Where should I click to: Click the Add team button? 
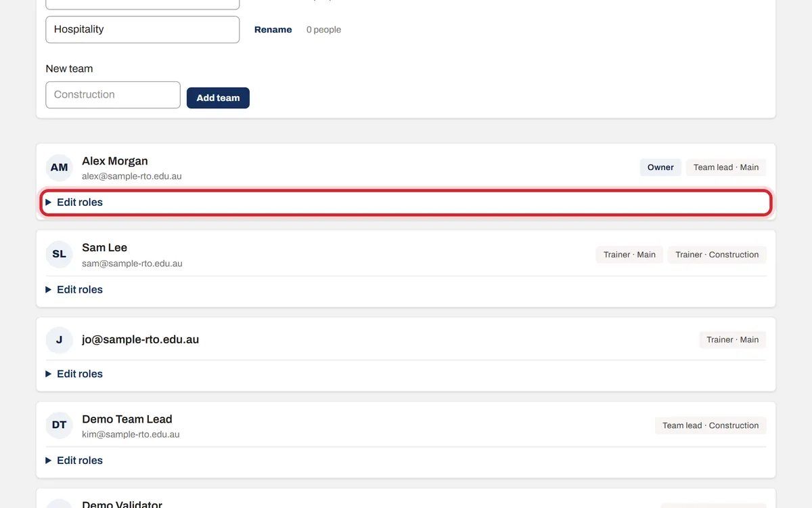click(x=218, y=98)
